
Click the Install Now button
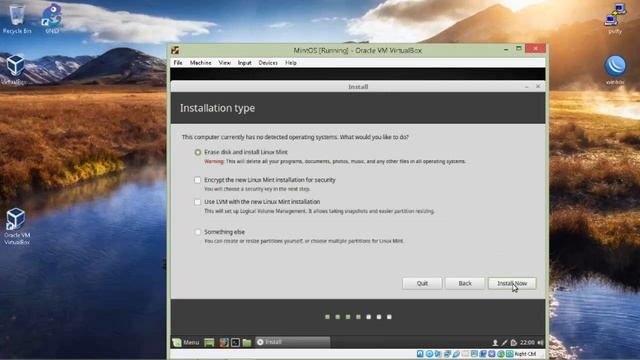[x=512, y=283]
